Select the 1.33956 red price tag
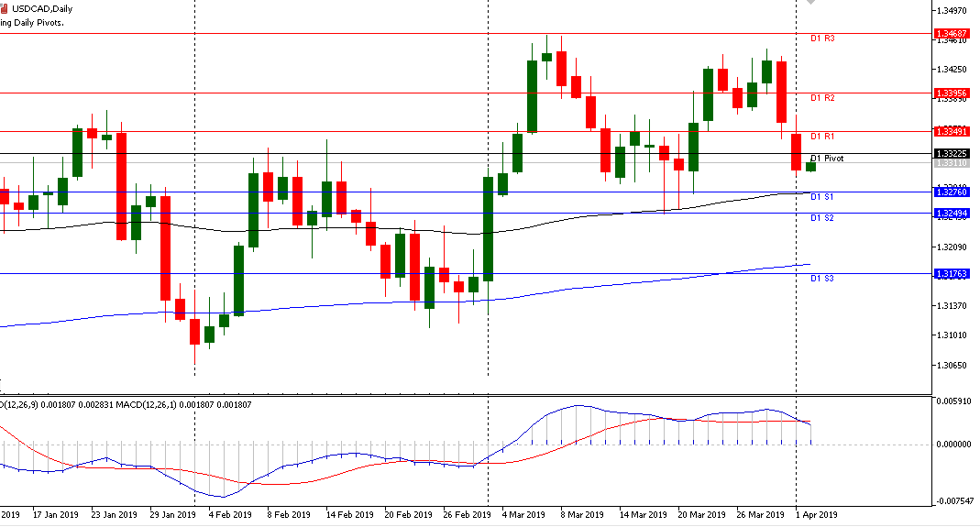 tap(952, 93)
